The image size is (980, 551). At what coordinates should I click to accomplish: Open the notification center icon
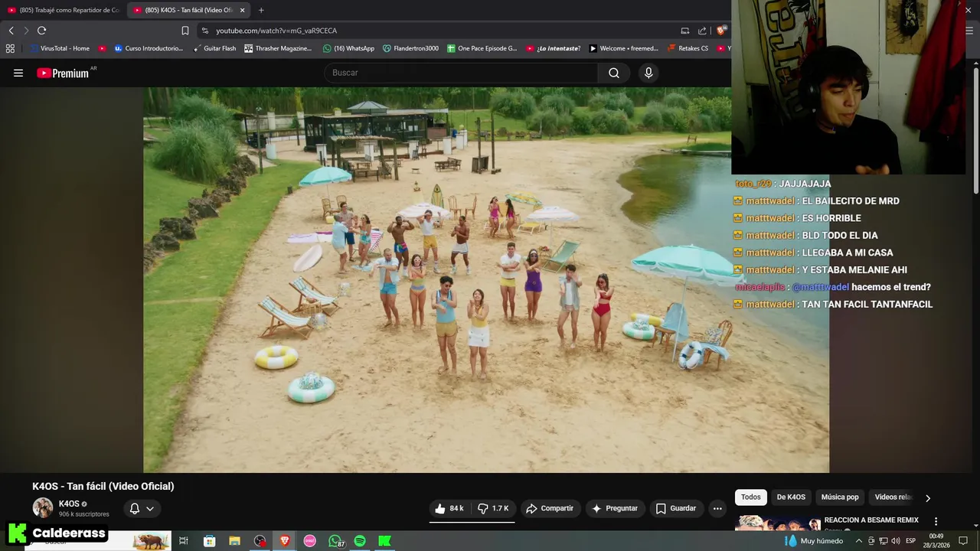pyautogui.click(x=963, y=541)
